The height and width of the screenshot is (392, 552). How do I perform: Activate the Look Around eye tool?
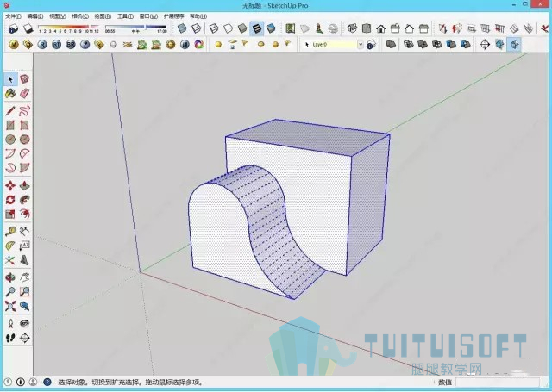pyautogui.click(x=24, y=323)
